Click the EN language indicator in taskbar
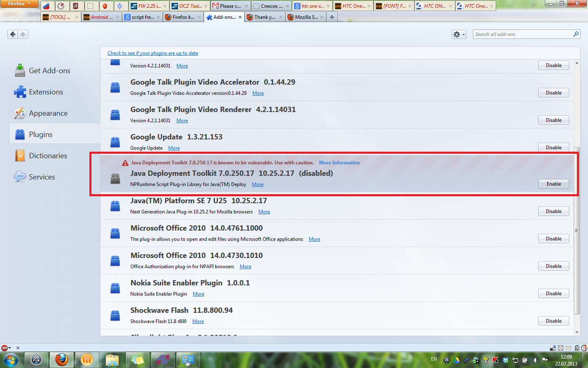Viewport: 588px width, 368px height. [x=434, y=359]
